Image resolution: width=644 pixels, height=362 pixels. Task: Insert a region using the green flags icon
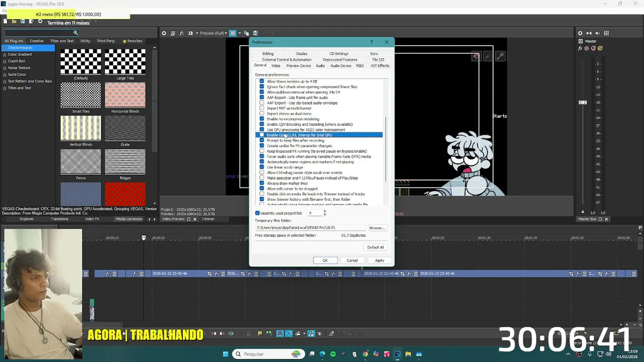point(268,333)
